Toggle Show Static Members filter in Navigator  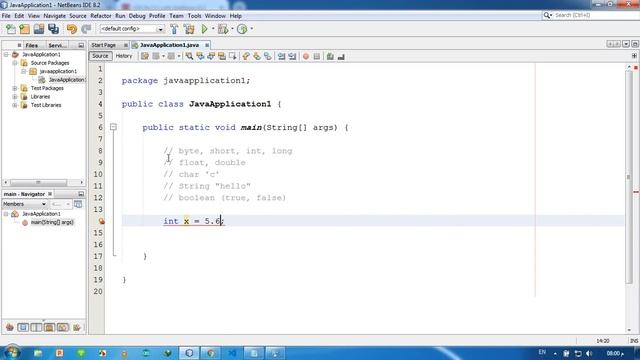pos(36,327)
